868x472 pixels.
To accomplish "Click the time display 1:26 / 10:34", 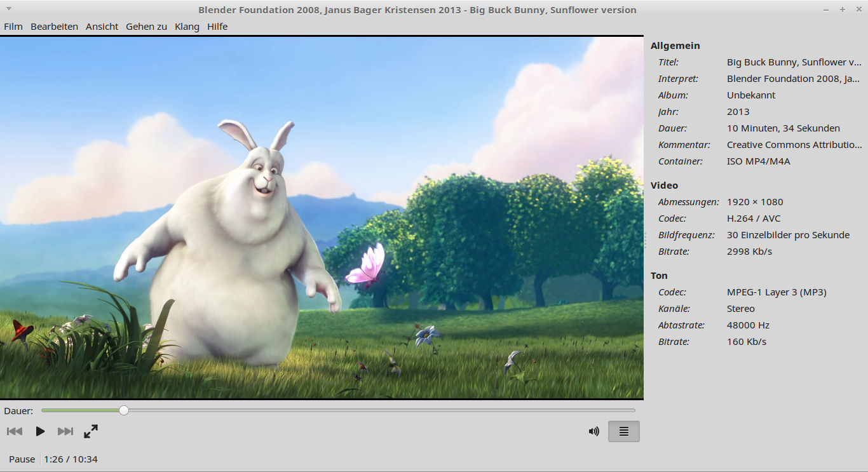I will point(71,459).
